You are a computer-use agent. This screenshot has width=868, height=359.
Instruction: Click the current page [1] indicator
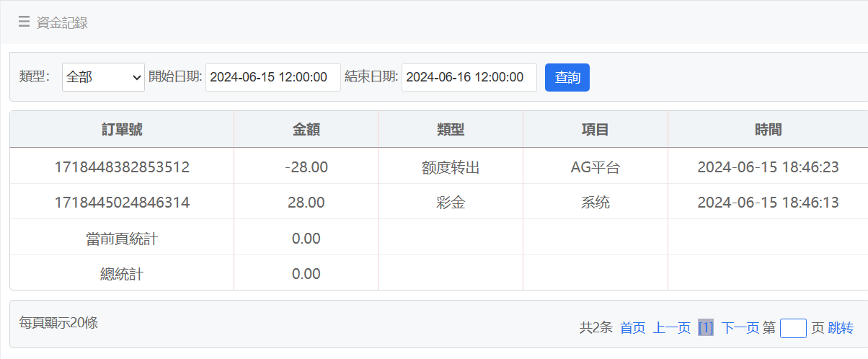(706, 328)
